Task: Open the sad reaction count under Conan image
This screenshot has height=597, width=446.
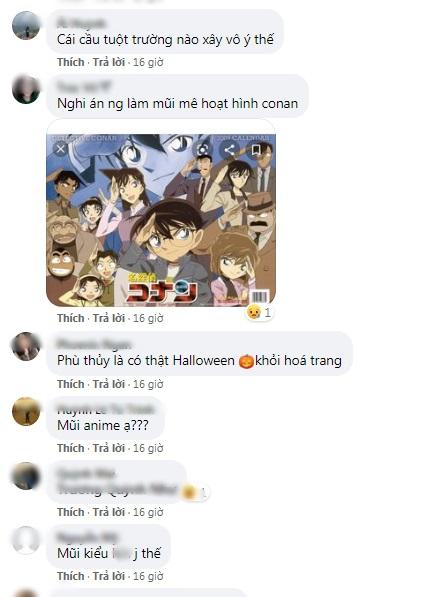Action: pos(259,312)
